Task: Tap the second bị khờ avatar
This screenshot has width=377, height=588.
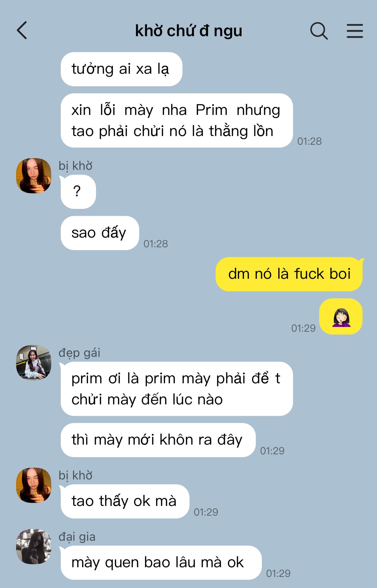Action: (x=34, y=485)
